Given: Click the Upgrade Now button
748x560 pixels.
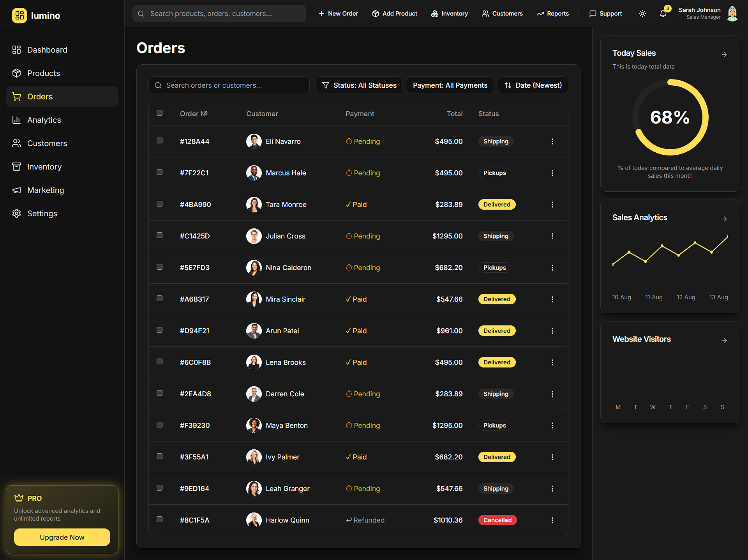Looking at the screenshot, I should point(62,537).
